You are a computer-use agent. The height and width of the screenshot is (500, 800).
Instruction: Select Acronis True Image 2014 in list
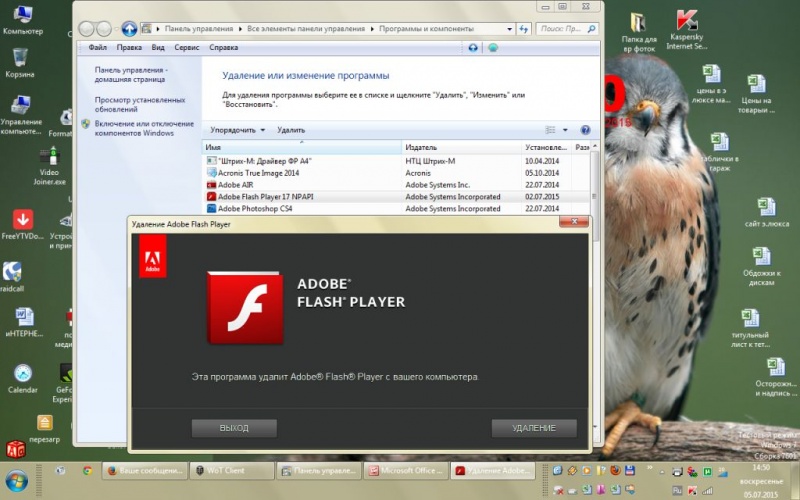258,172
